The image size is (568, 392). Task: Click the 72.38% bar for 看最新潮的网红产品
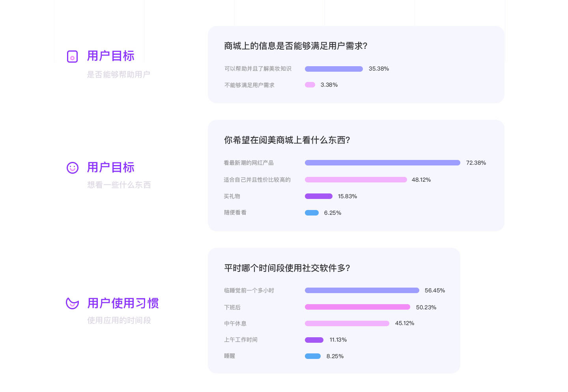pyautogui.click(x=383, y=163)
